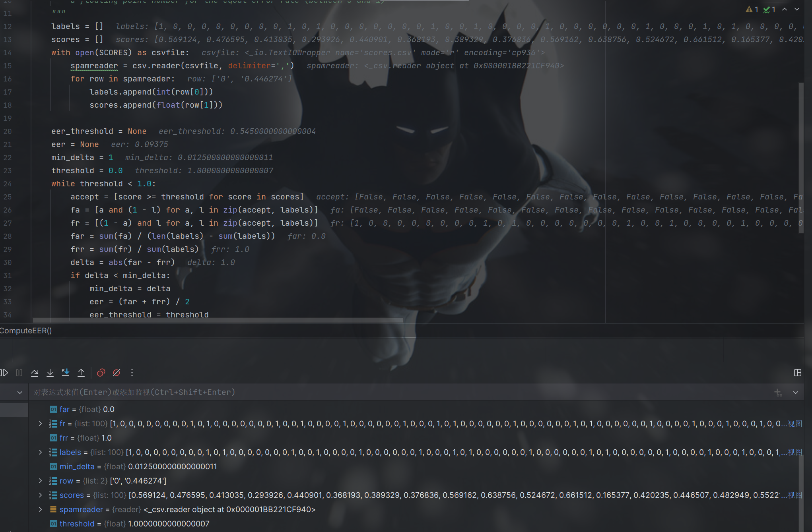Click the Step Out icon
This screenshot has width=812, height=532.
coord(81,373)
